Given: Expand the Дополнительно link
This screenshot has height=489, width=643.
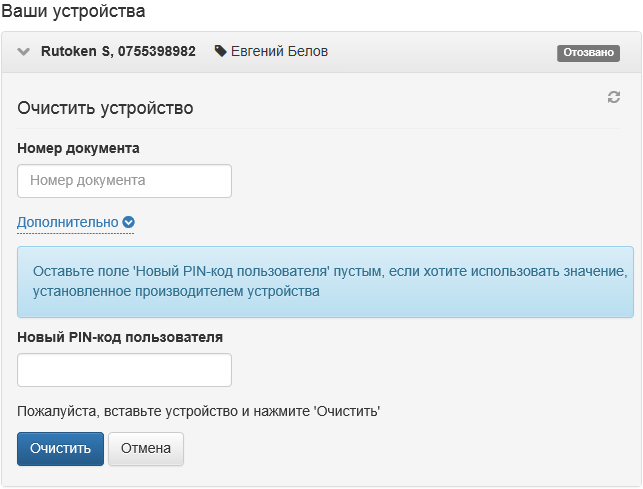Looking at the screenshot, I should pos(67,222).
